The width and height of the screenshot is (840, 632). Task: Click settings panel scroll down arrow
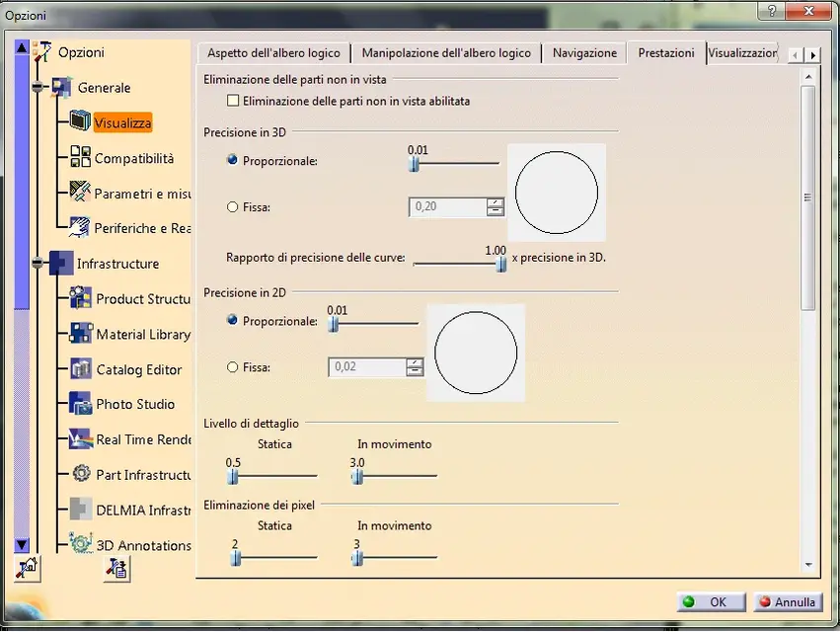(808, 565)
